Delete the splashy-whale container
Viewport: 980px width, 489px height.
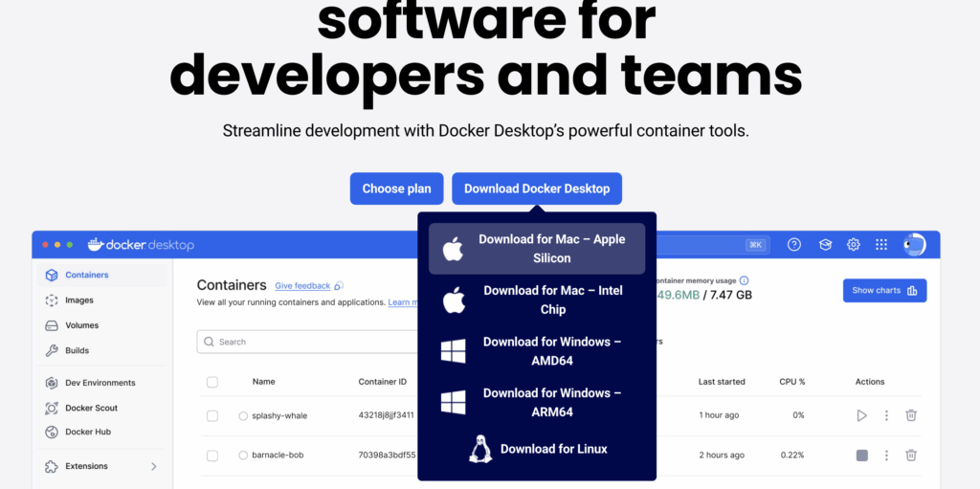(x=911, y=415)
